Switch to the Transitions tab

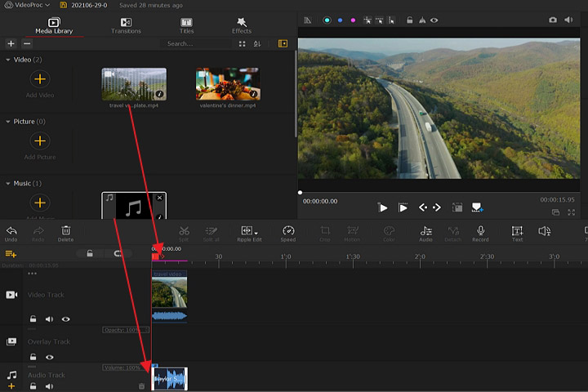point(126,25)
